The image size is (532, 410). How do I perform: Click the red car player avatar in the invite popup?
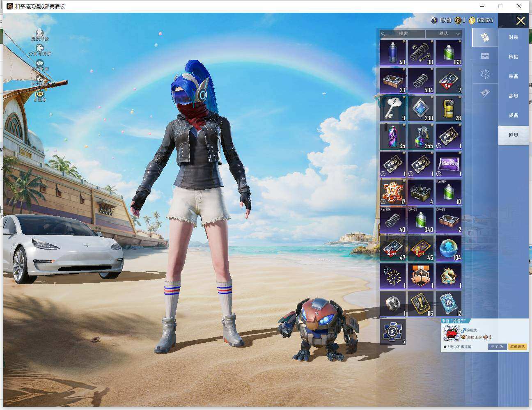point(452,334)
